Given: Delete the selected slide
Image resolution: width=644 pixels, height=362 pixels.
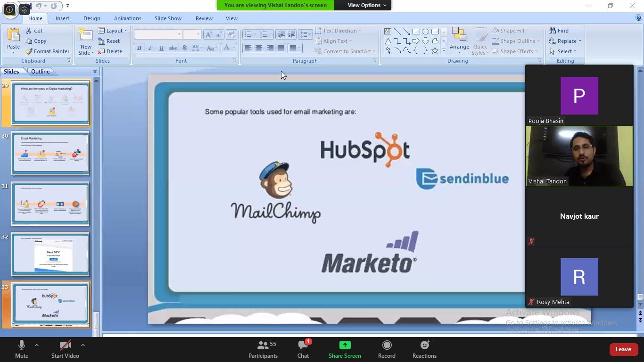Looking at the screenshot, I should coord(110,51).
